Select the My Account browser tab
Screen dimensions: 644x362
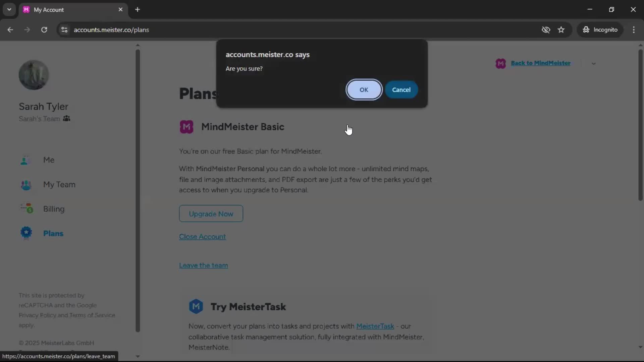(73, 10)
